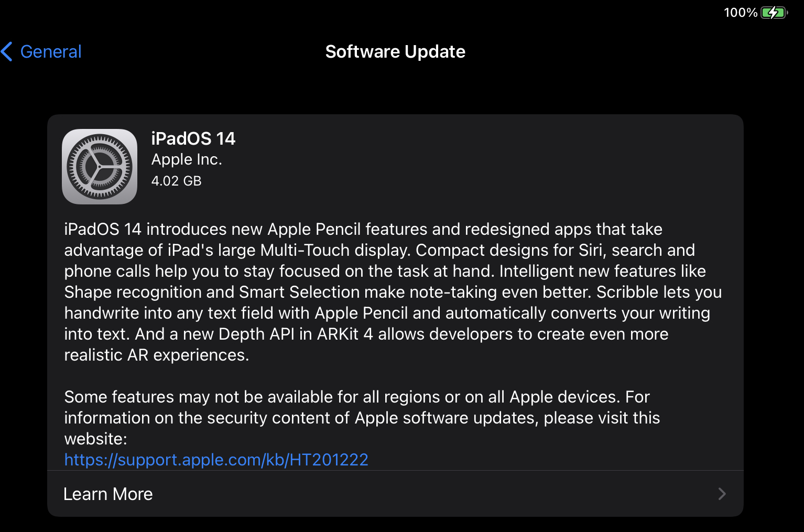
Task: Open the Learn More row
Action: 395,494
